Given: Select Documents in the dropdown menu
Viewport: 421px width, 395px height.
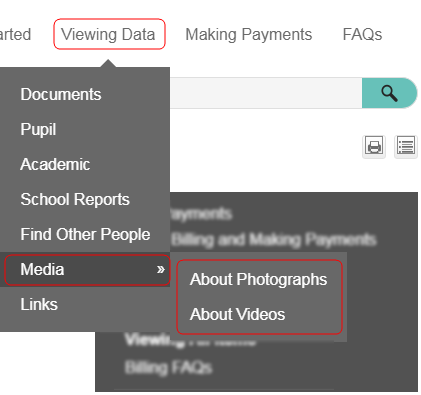Looking at the screenshot, I should 85,94.
